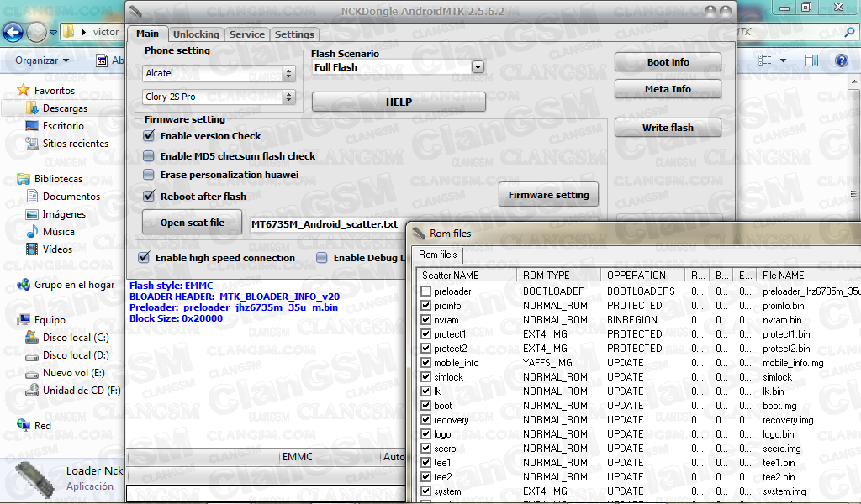Expand Explorer recent pages dropdown arrow
The width and height of the screenshot is (861, 504).
(x=53, y=33)
